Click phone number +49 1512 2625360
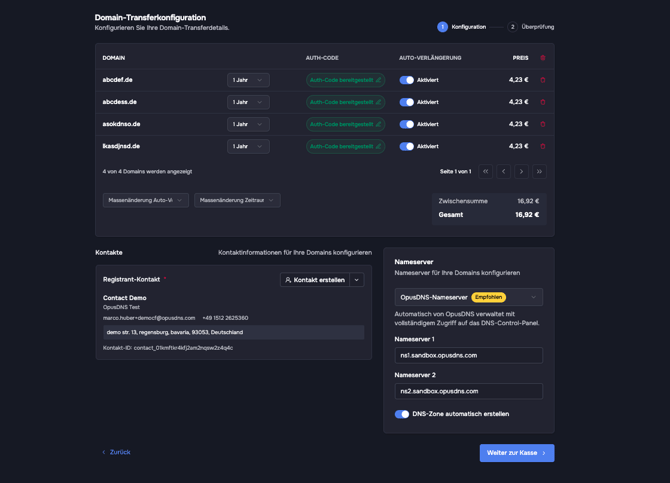The image size is (670, 483). point(225,318)
